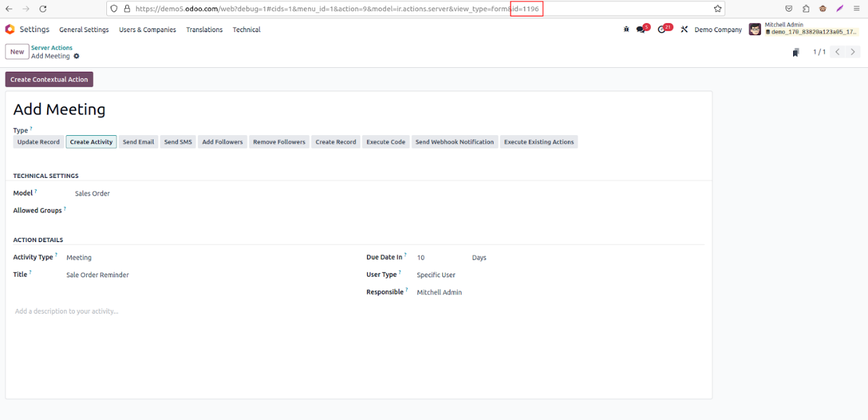
Task: Select the Execute Existing Actions type
Action: [539, 142]
